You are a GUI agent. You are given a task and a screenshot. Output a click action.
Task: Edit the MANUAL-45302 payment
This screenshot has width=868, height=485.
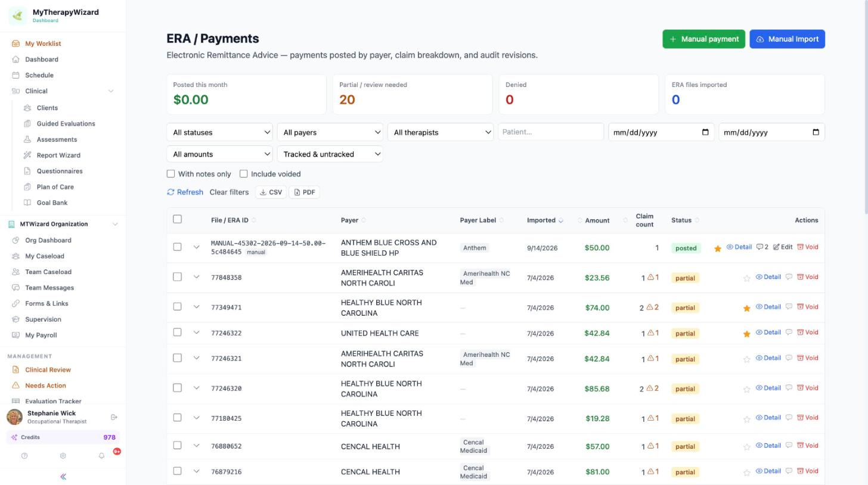point(783,247)
